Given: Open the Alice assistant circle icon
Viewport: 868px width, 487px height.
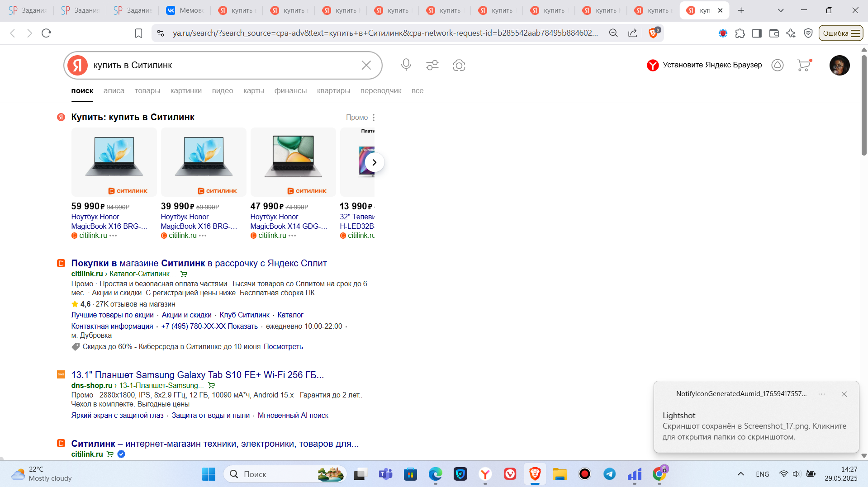Looking at the screenshot, I should [x=778, y=65].
